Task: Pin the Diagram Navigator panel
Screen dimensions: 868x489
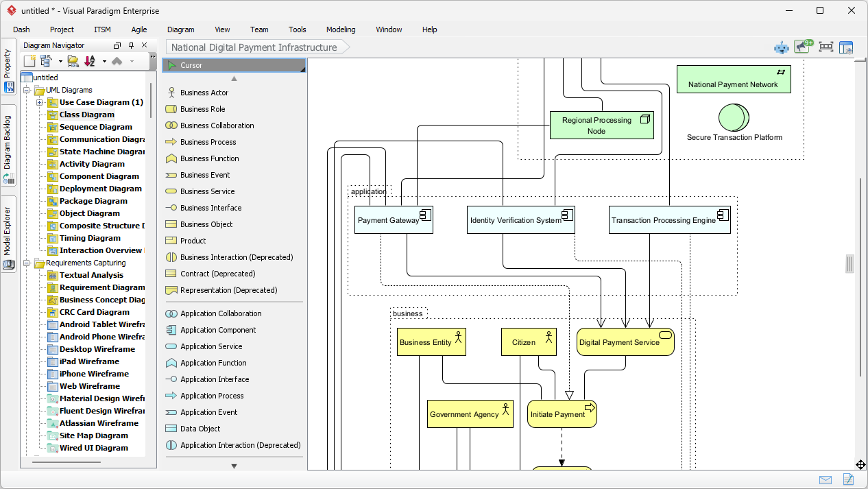Action: (x=131, y=45)
